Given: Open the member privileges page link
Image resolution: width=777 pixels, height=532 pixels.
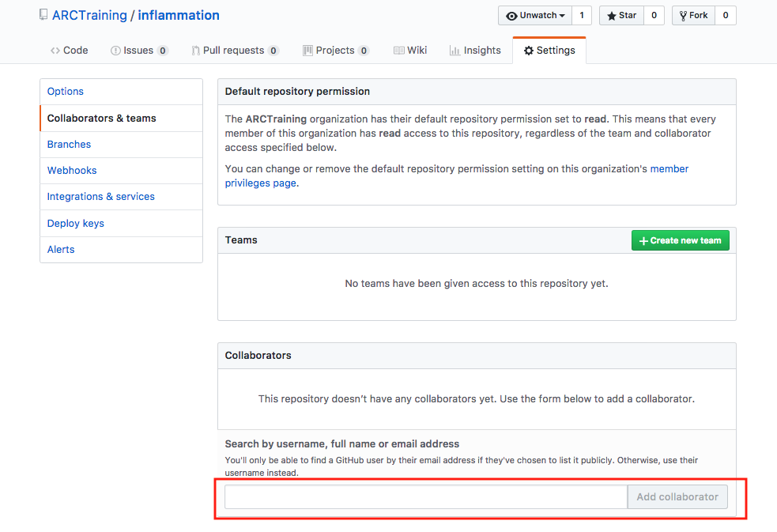Looking at the screenshot, I should point(670,168).
